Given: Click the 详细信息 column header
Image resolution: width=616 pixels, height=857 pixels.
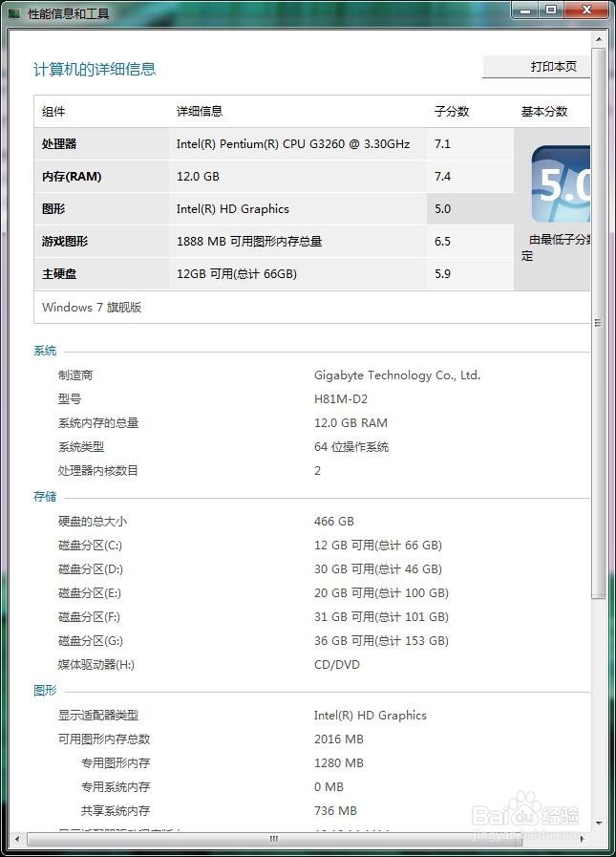Looking at the screenshot, I should pos(200,112).
